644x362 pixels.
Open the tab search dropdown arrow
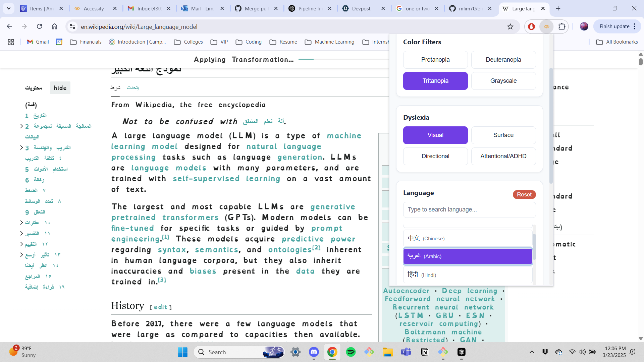(x=8, y=8)
